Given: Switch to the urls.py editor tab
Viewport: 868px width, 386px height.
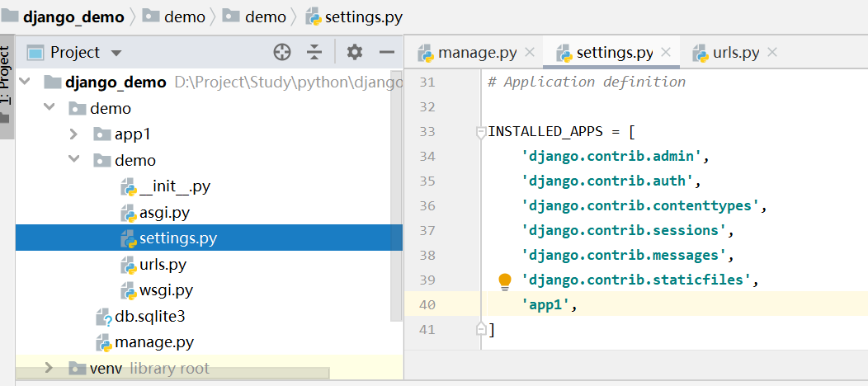Looking at the screenshot, I should pyautogui.click(x=736, y=53).
